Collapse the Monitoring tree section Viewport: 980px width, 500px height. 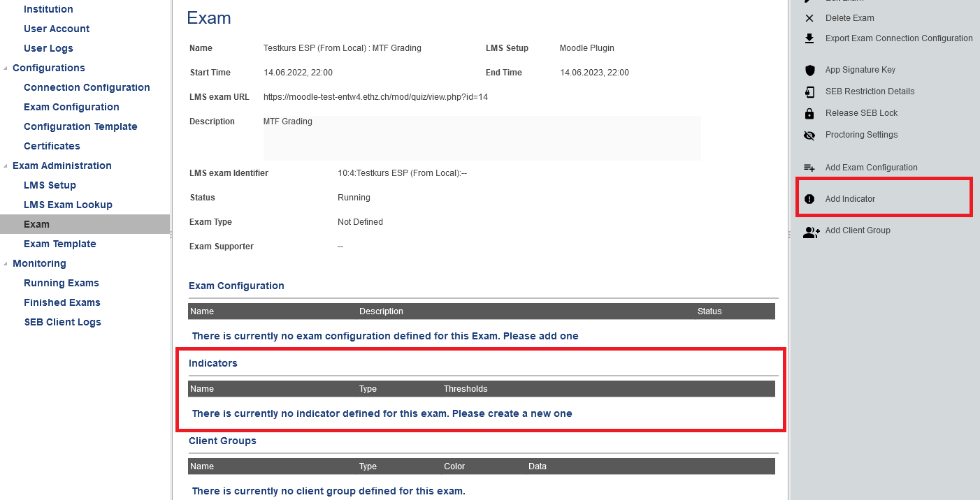(x=6, y=264)
